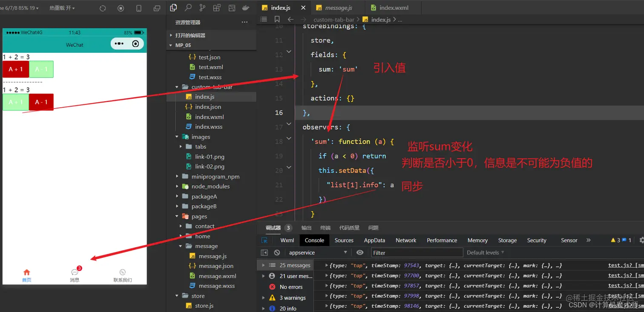
Task: Select link-01.png in the file tree
Action: [x=210, y=157]
